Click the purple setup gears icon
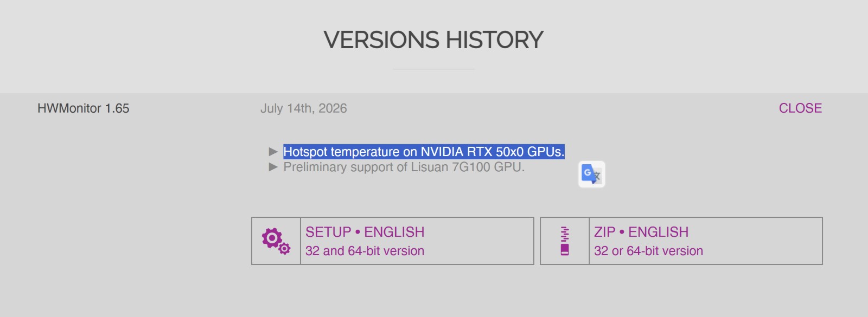Screen dimensions: 868x317 click(x=276, y=241)
